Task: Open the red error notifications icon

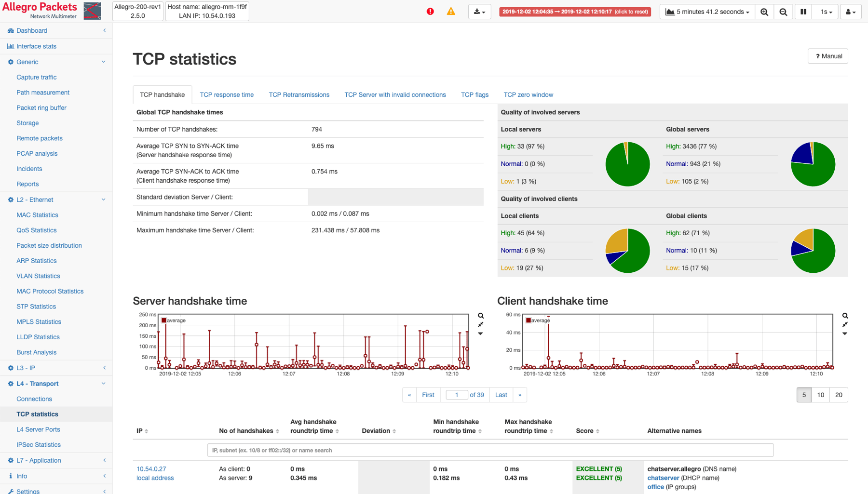Action: [x=430, y=11]
